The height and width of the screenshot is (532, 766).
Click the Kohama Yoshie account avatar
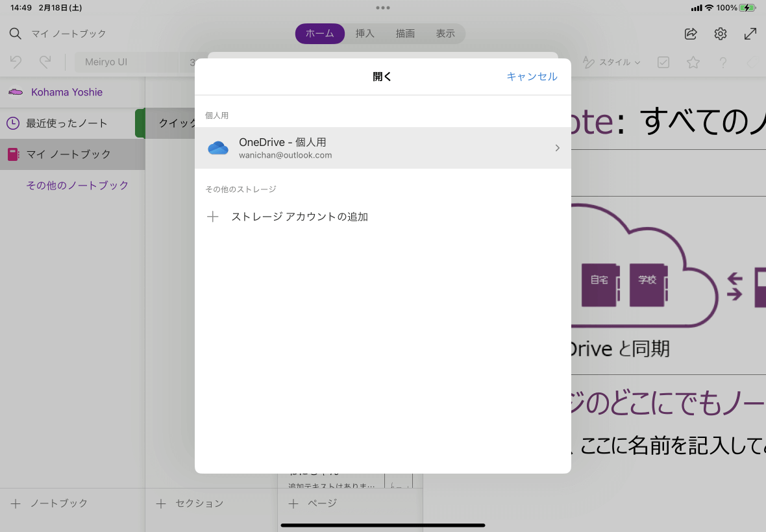point(16,92)
